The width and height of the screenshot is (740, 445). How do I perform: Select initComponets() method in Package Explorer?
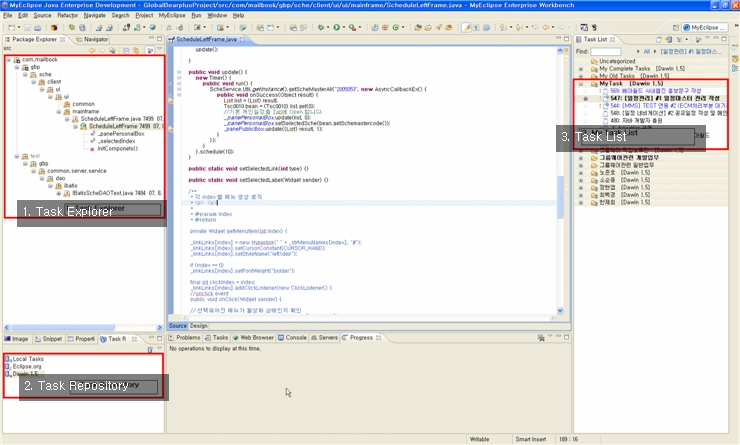(x=118, y=149)
